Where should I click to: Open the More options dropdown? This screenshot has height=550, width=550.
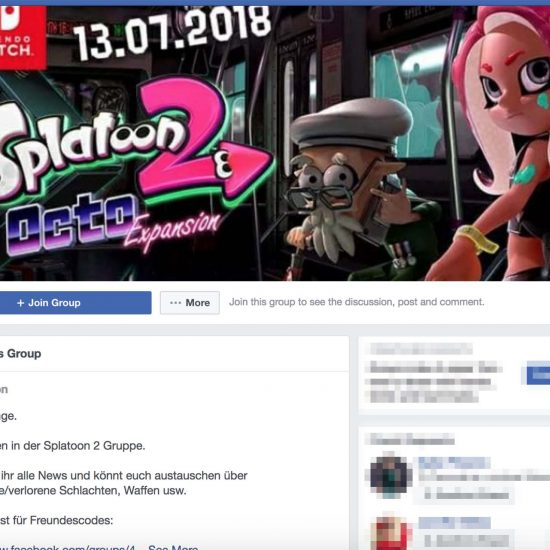[x=190, y=303]
